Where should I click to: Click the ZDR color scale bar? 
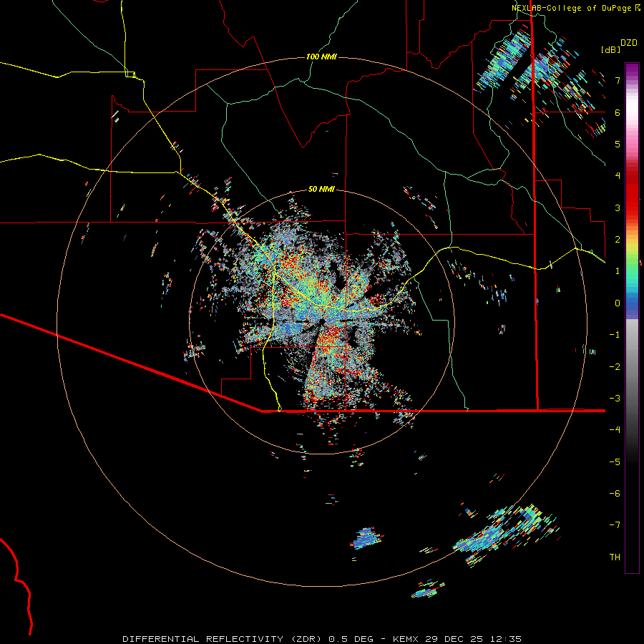click(x=632, y=318)
